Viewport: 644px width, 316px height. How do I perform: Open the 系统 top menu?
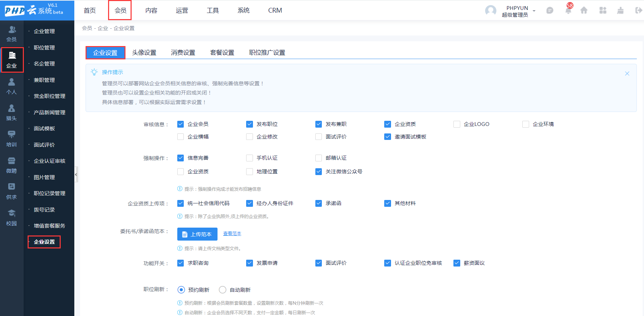tap(243, 11)
